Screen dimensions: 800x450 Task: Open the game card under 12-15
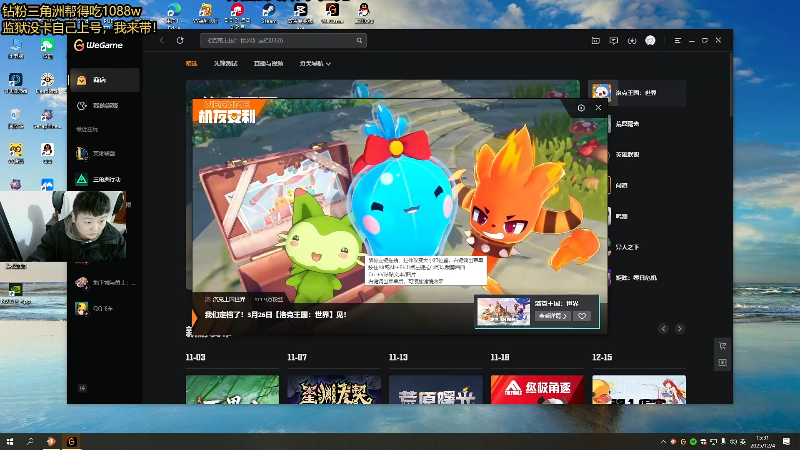coord(639,390)
